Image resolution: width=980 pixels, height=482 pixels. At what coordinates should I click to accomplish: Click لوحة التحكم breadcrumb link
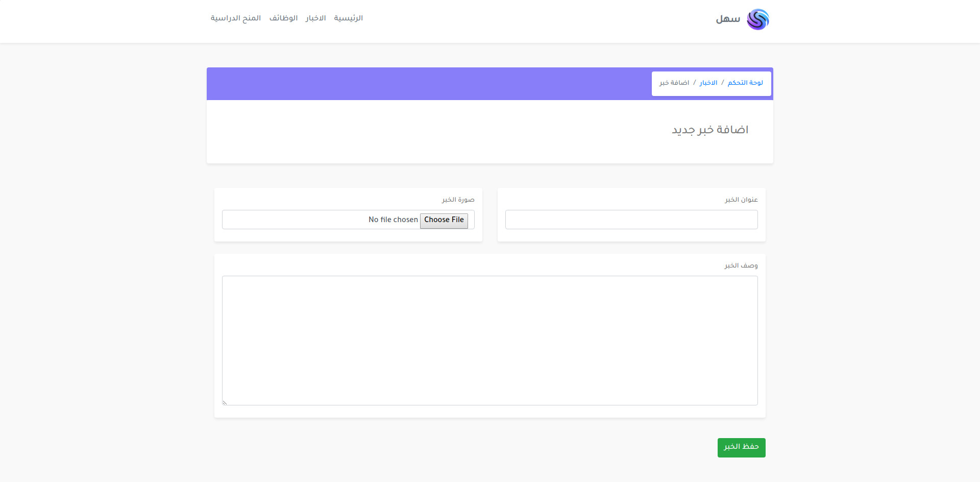(x=745, y=83)
